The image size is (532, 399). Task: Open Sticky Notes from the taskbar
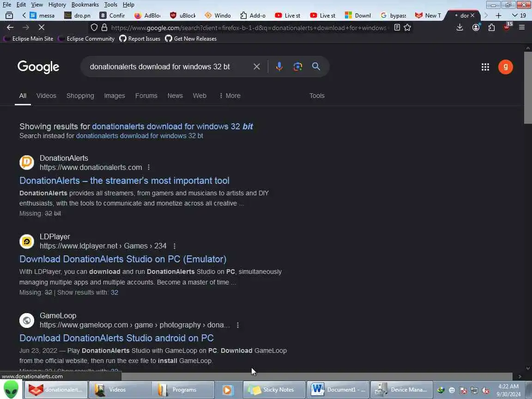point(274,390)
